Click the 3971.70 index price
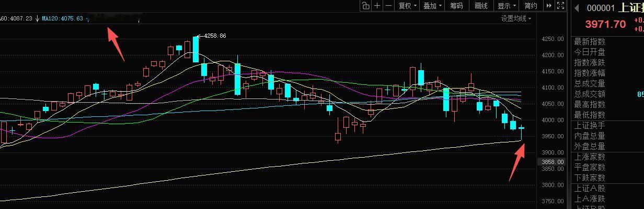 [605, 24]
